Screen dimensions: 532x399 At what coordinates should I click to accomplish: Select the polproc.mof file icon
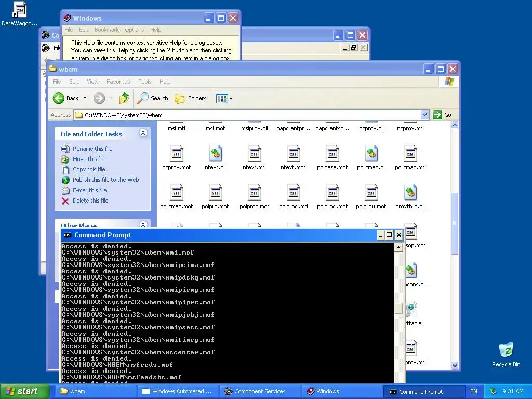point(255,192)
